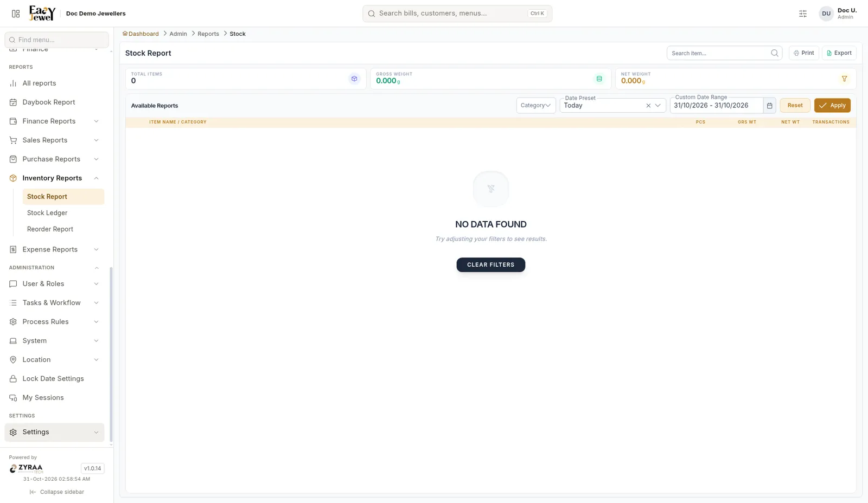Focus the global search bar
The height and width of the screenshot is (503, 868).
[457, 14]
